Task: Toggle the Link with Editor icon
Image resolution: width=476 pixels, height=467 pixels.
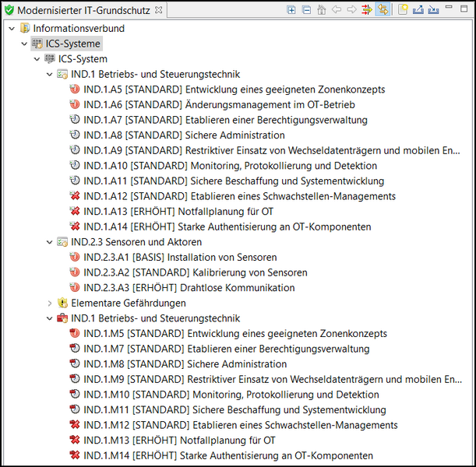Action: (383, 9)
